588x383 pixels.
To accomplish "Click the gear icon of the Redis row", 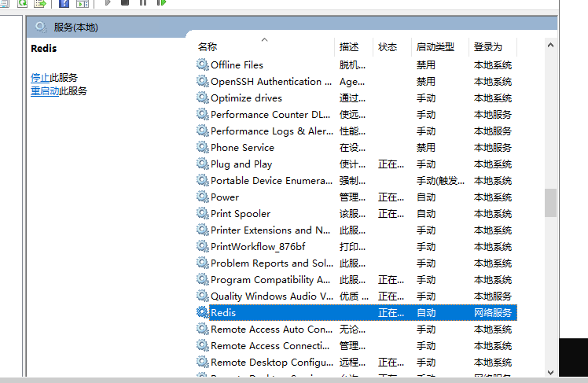I will pos(203,312).
